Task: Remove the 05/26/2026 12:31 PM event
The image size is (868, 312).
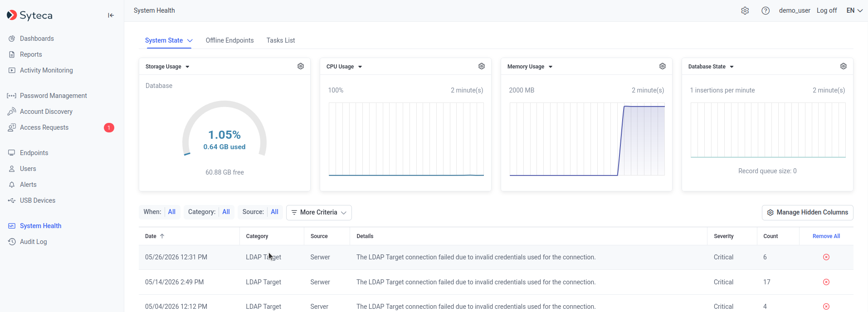Action: point(826,257)
